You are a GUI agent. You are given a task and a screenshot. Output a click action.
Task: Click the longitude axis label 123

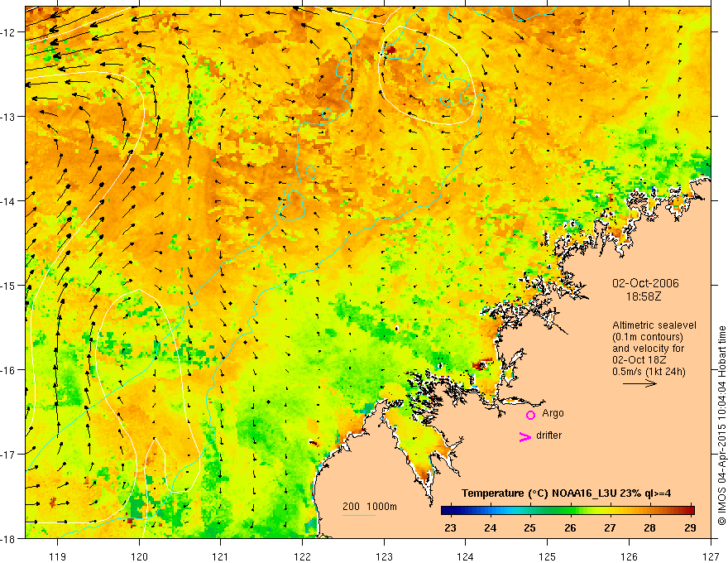coord(384,557)
